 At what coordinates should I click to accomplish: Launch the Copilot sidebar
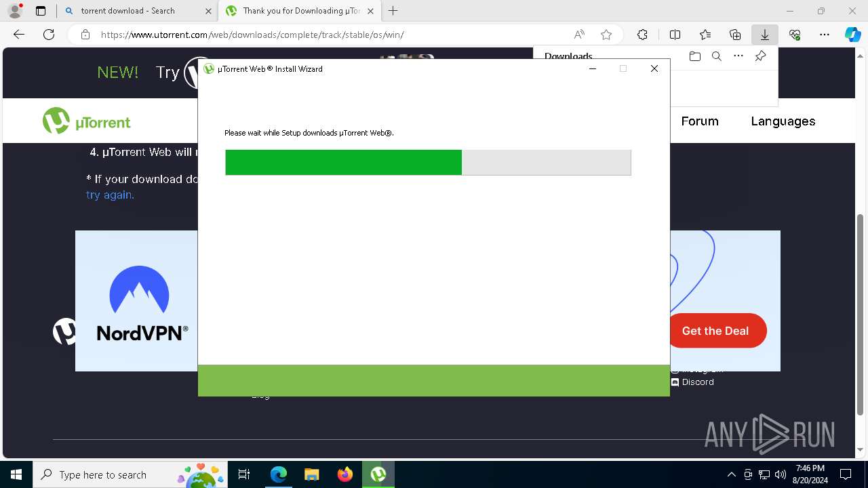coord(852,35)
